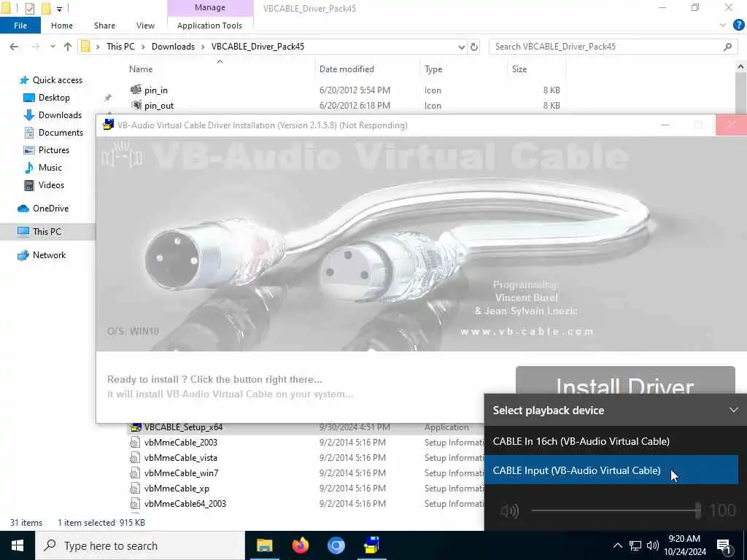Select the pin_out icon file
747x560 pixels.
pyautogui.click(x=158, y=106)
